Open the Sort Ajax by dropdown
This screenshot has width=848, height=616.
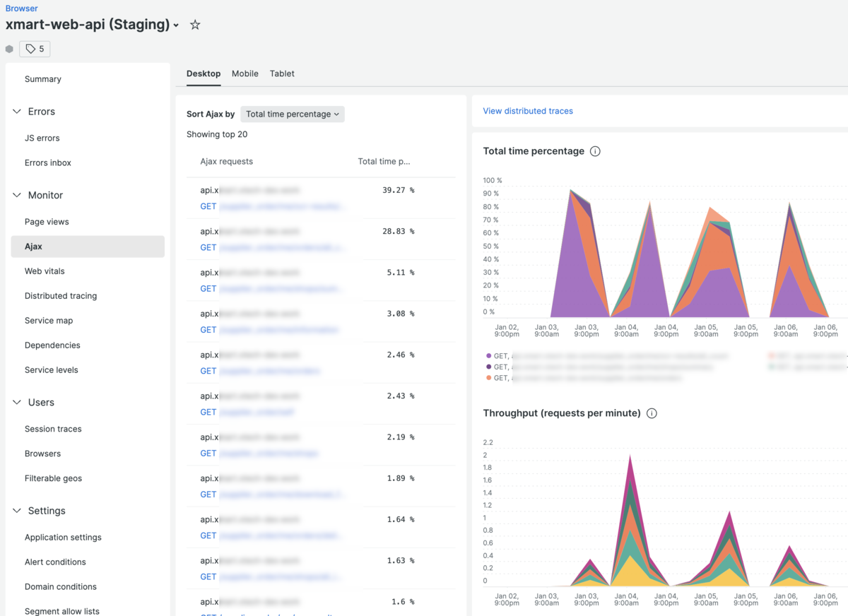[x=293, y=114]
